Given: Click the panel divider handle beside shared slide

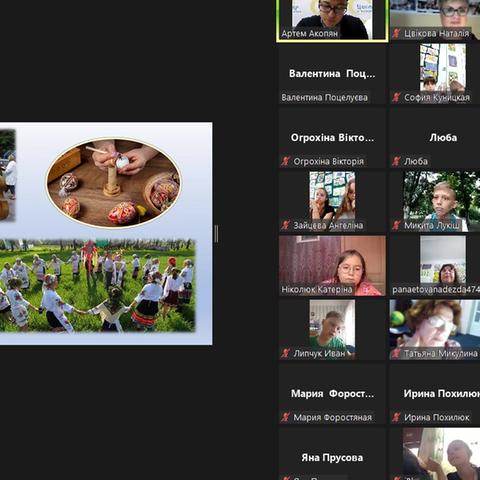Looking at the screenshot, I should point(216,234).
